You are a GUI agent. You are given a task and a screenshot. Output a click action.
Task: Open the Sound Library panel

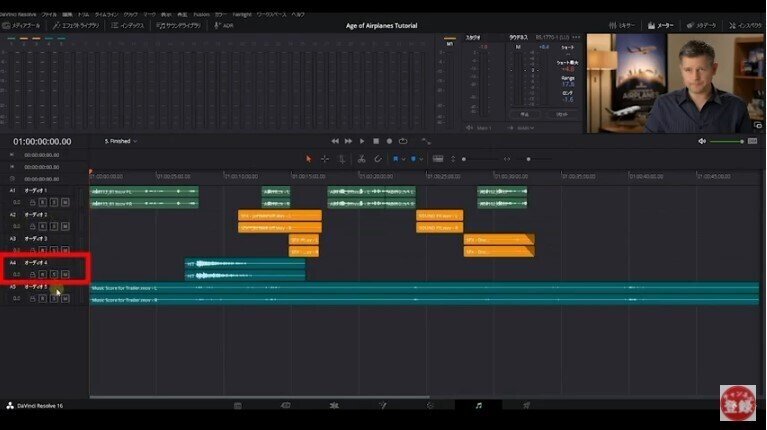[179, 25]
